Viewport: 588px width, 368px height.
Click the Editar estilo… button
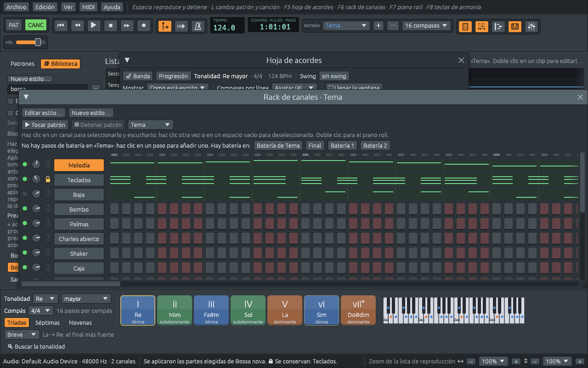click(x=44, y=113)
